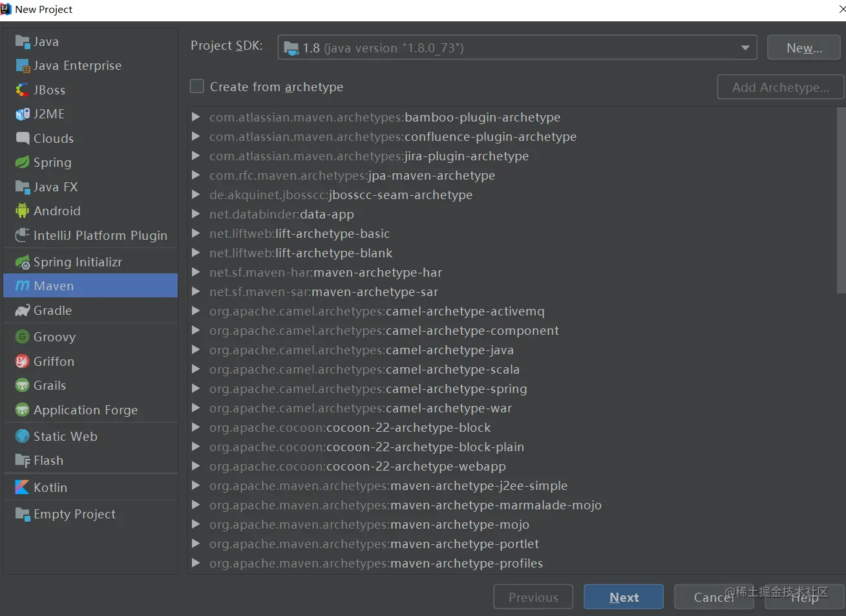
Task: Choose Gradle project type label
Action: (52, 311)
